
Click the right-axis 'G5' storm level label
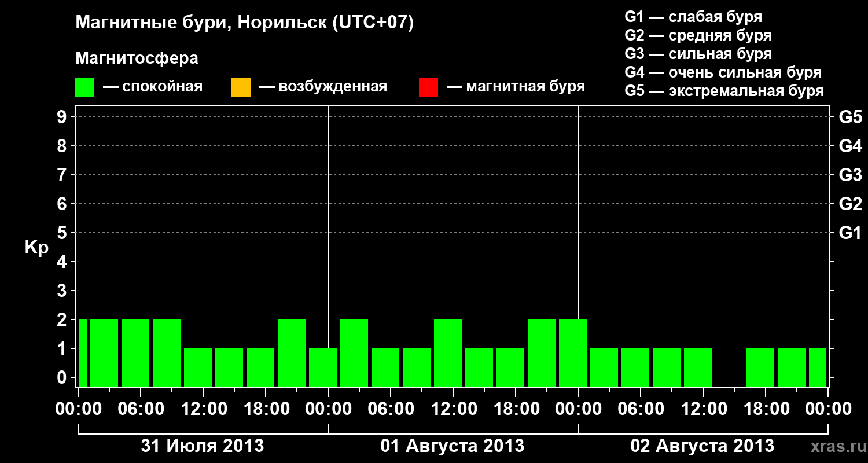850,117
